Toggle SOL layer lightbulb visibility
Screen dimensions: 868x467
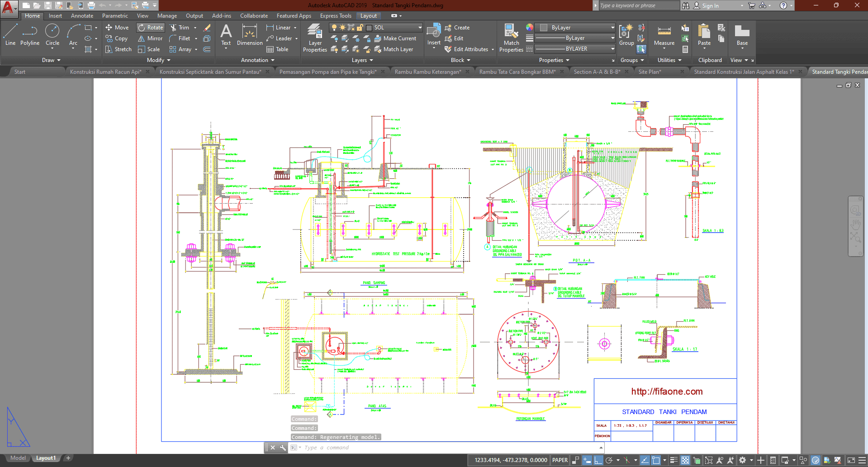pos(334,28)
